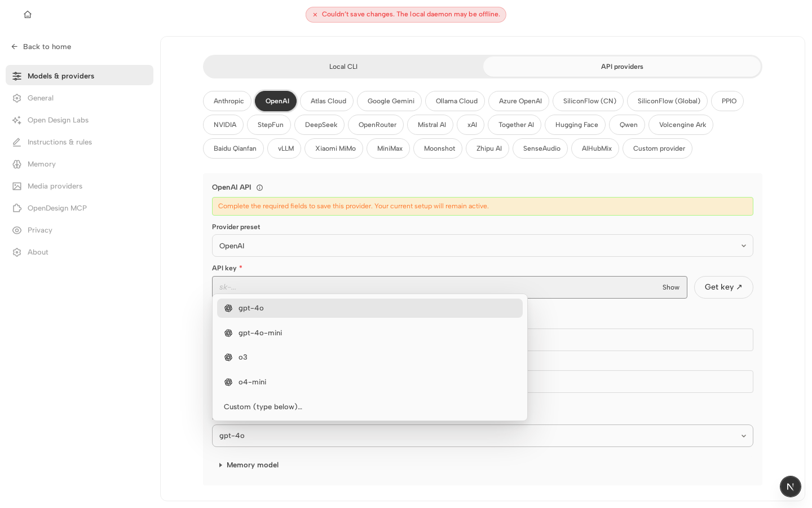Choose the Google Gemini provider
The image size is (812, 508).
coord(390,101)
